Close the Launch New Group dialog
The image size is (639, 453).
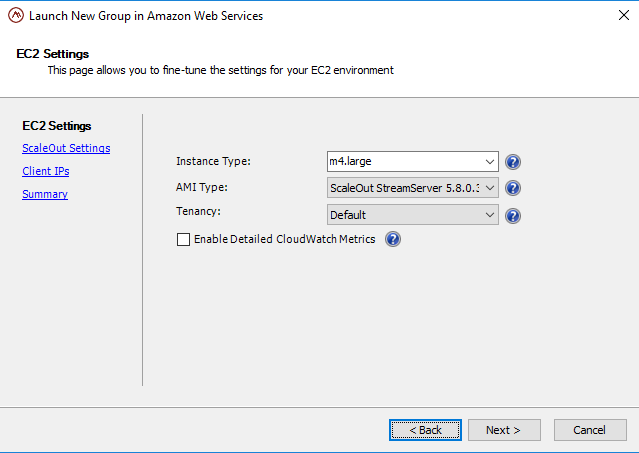[624, 15]
